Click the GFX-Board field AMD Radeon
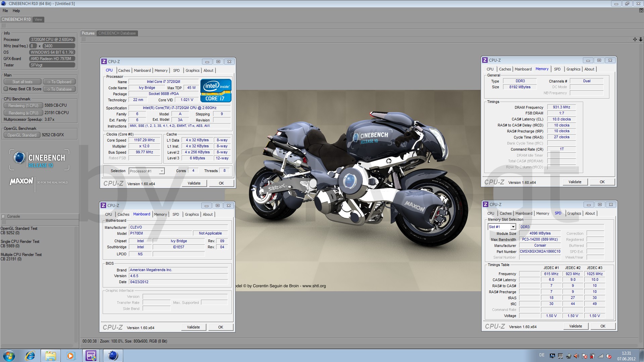 click(52, 59)
